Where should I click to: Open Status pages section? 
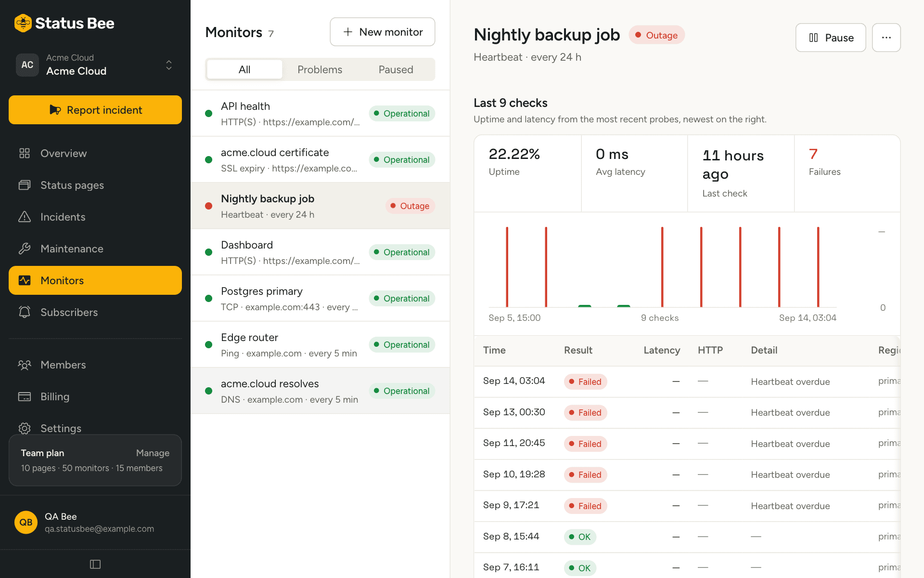click(x=95, y=185)
